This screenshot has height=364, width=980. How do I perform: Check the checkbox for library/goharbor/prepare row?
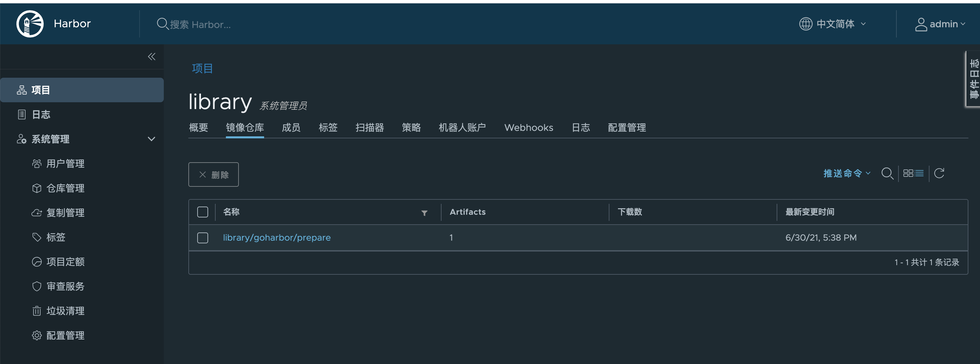point(202,238)
